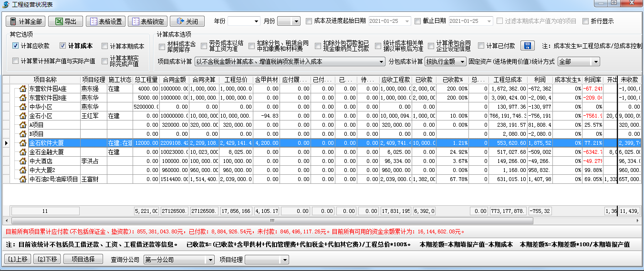Image resolution: width=644 pixels, height=271 pixels.
Task: Click the horizontal scrollbar under the table
Action: 272,221
